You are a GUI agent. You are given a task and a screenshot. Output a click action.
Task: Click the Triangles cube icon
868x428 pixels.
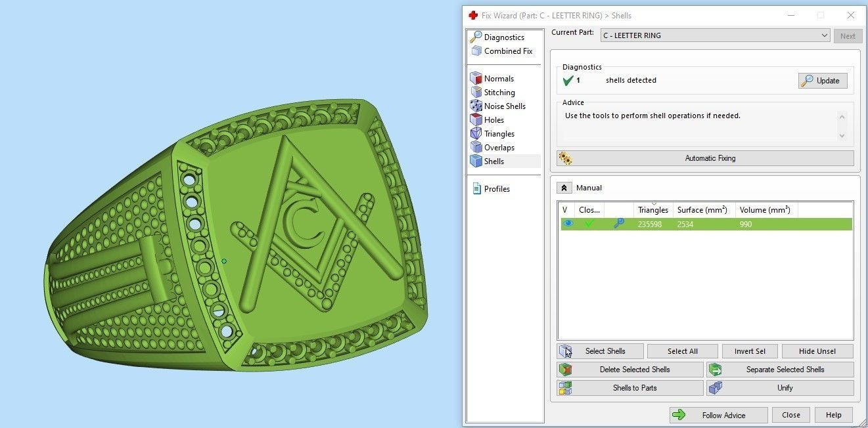tap(476, 134)
